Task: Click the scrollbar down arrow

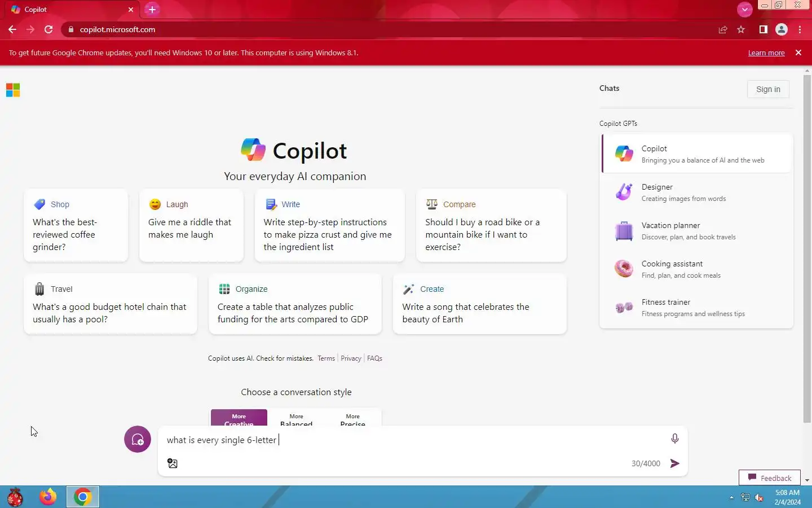Action: [x=807, y=480]
